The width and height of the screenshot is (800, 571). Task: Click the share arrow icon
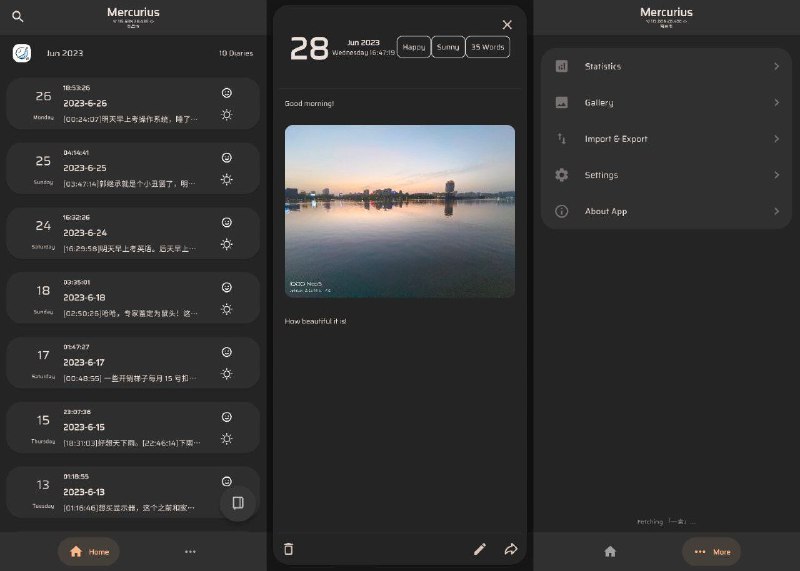511,549
